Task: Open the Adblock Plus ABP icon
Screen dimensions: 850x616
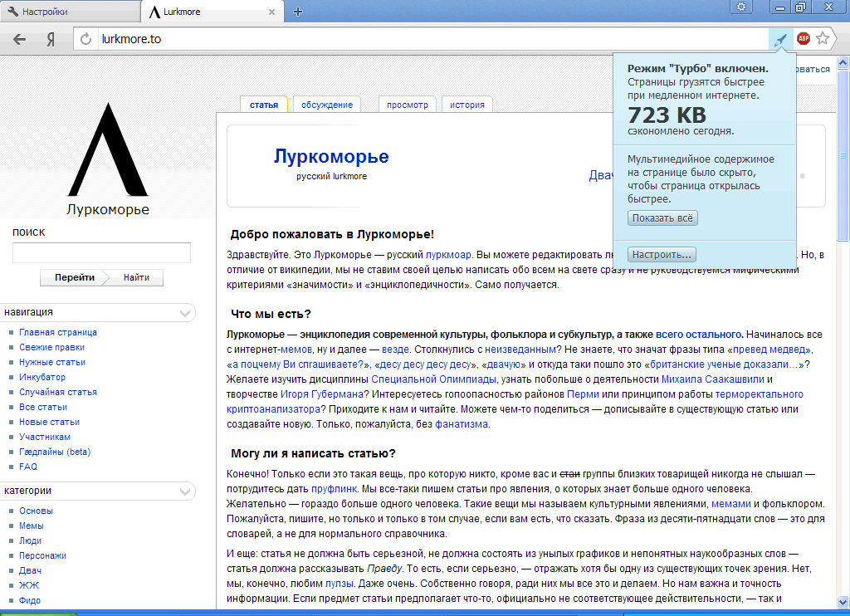Action: pyautogui.click(x=804, y=38)
